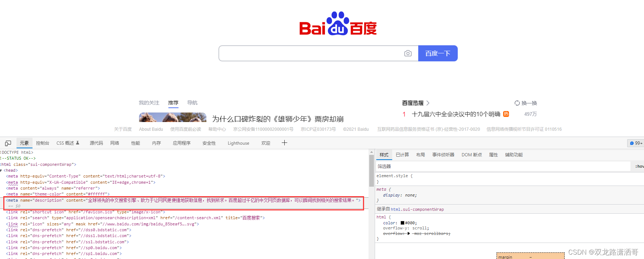Click the CSS 概述 flask icon
This screenshot has height=259, width=644.
point(78,143)
